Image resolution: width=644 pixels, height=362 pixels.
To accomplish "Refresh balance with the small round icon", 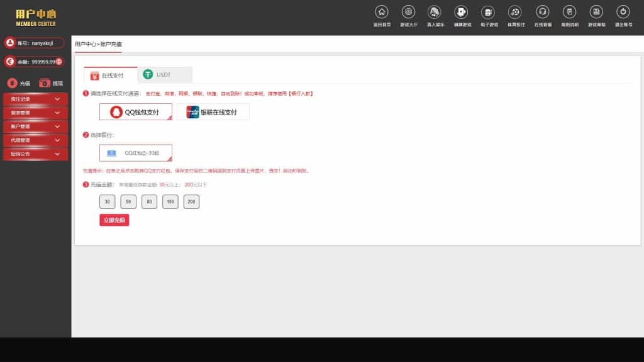I will 59,62.
